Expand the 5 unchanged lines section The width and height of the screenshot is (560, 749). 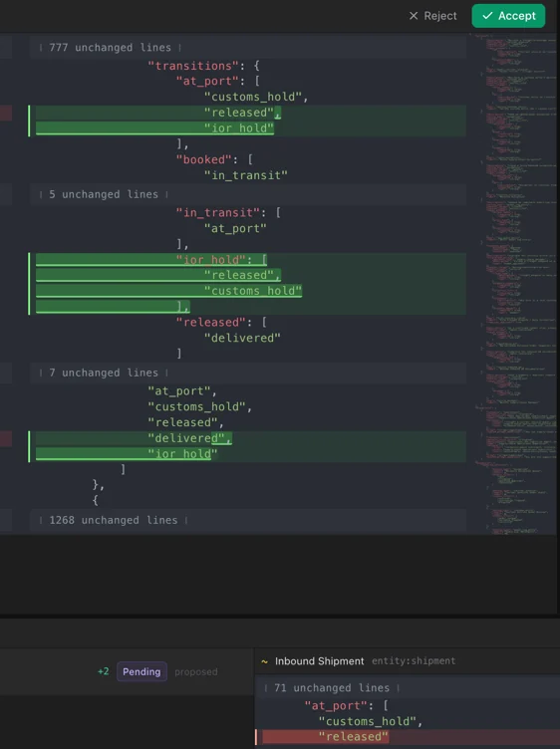point(247,194)
